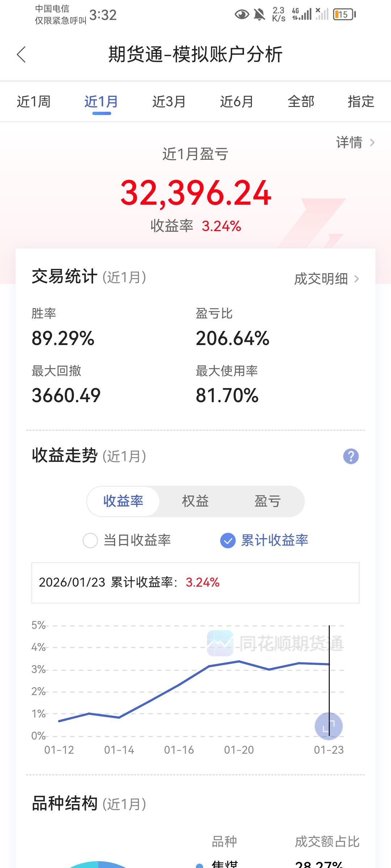Choose the 指定 custom range tab
The width and height of the screenshot is (391, 868).
coord(361,102)
